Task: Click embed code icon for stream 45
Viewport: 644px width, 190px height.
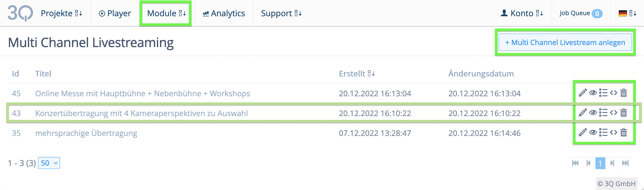Action: (614, 93)
